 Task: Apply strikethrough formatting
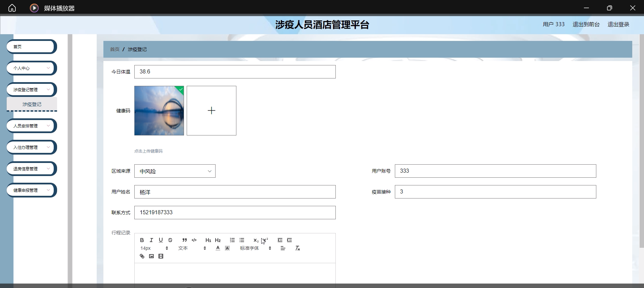(170, 240)
